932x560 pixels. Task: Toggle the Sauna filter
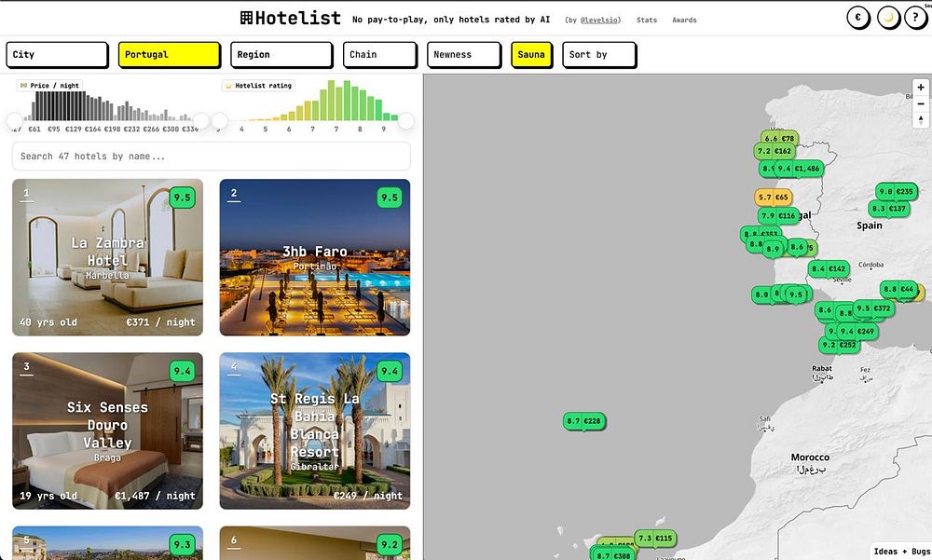pyautogui.click(x=531, y=55)
